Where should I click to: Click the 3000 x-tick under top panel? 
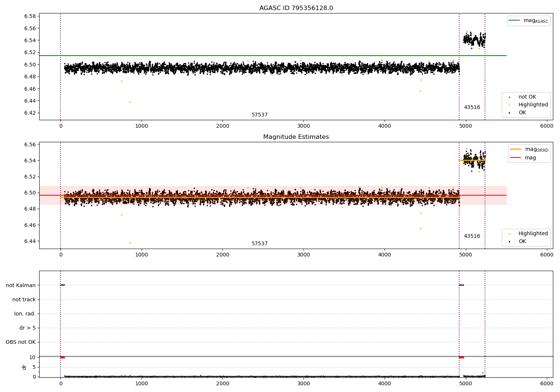coord(304,126)
